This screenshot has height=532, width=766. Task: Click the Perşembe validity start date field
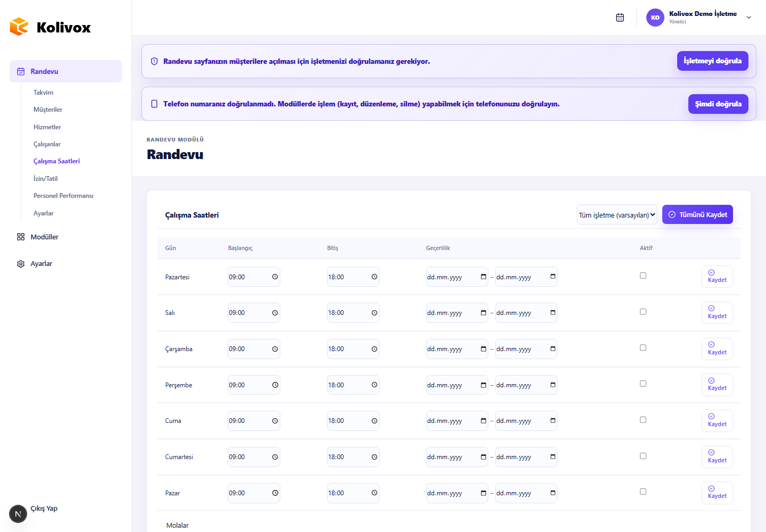point(457,385)
